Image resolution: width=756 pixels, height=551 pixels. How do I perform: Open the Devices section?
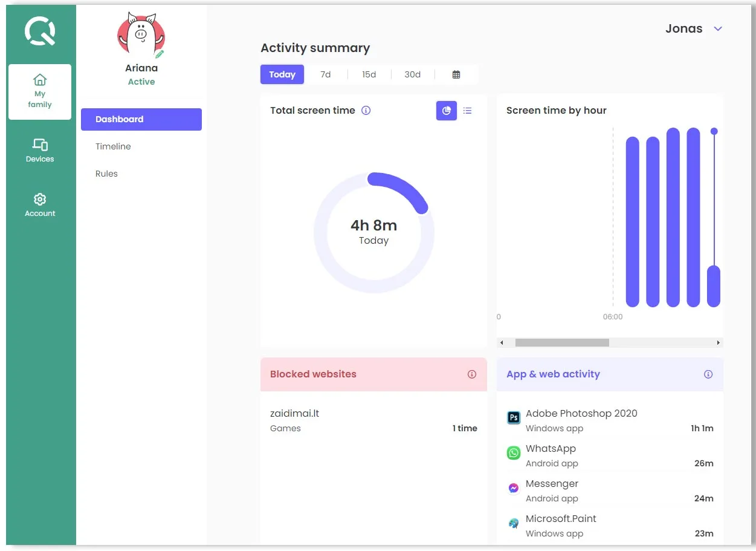point(40,151)
